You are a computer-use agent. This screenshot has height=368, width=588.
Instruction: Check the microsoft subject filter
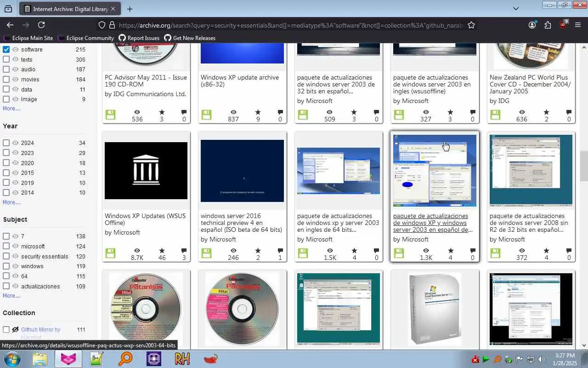[x=6, y=246]
